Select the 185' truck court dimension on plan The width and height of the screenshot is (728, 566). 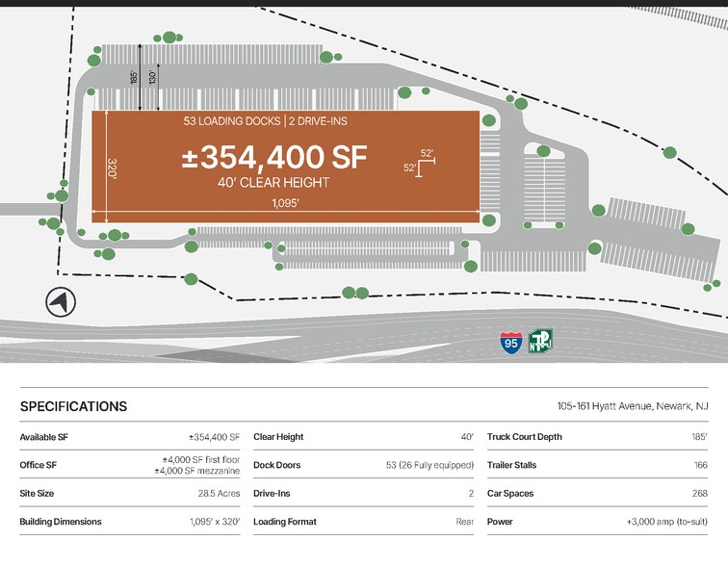(135, 76)
